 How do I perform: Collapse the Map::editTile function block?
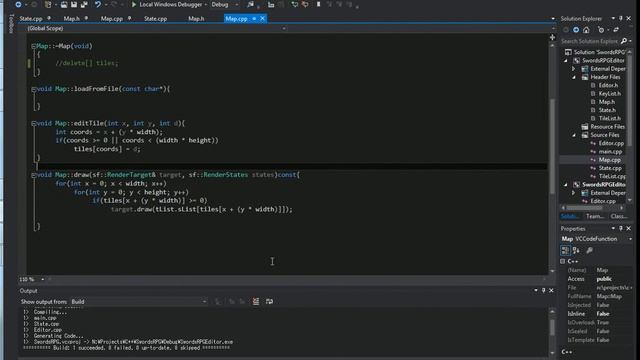click(33, 123)
